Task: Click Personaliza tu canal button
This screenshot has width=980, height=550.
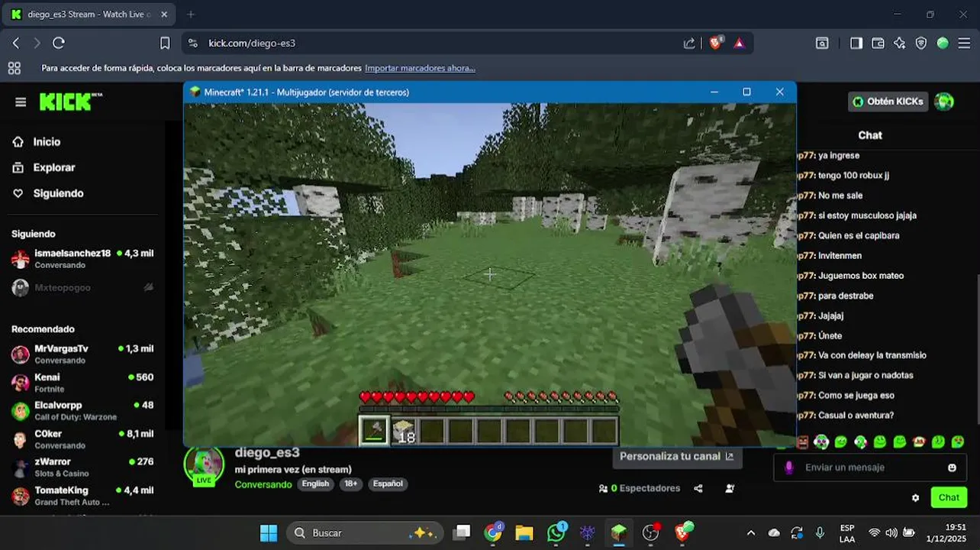Action: point(676,456)
